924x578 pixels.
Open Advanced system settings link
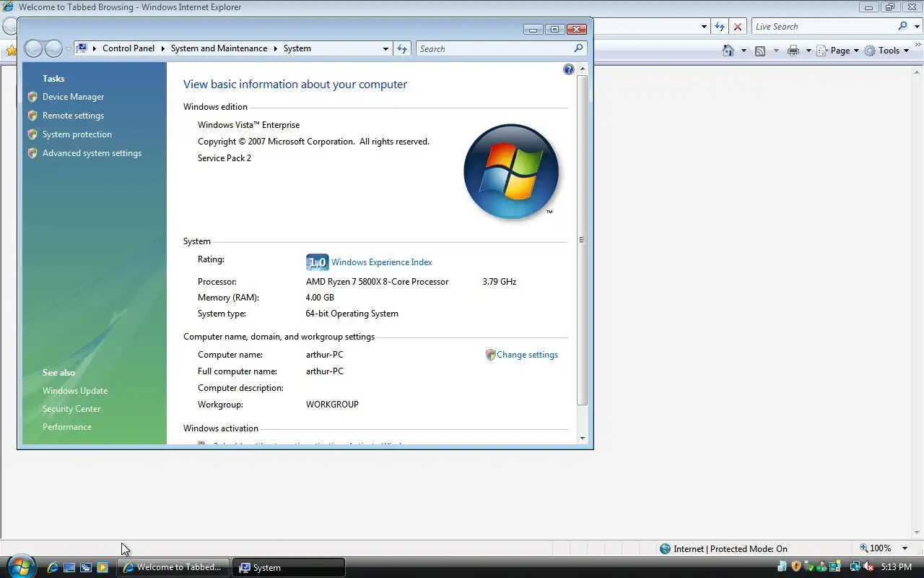(92, 153)
